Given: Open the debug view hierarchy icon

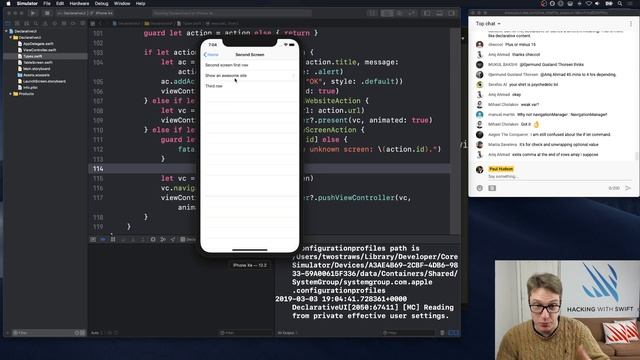Looking at the screenshot, I should (153, 239).
